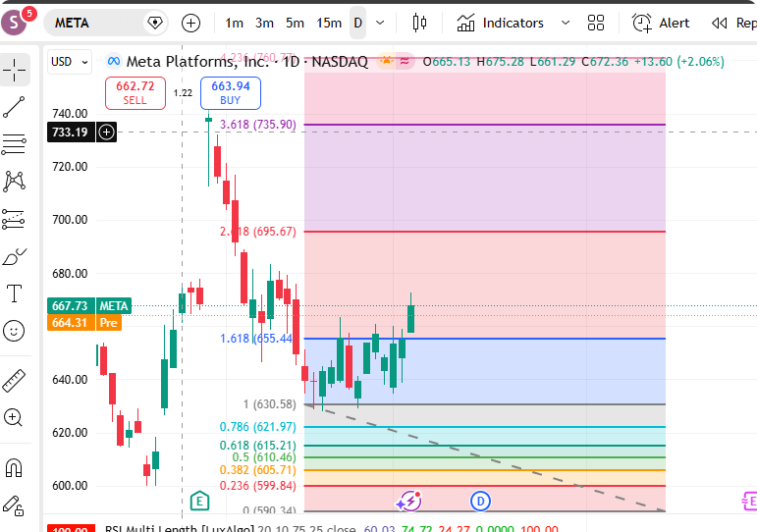
Task: Click the 667.73 META price label
Action: coord(89,306)
